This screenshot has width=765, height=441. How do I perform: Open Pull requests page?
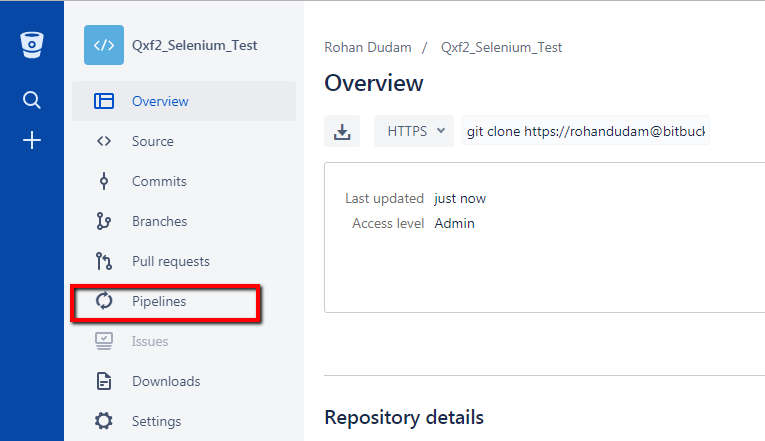(x=184, y=261)
